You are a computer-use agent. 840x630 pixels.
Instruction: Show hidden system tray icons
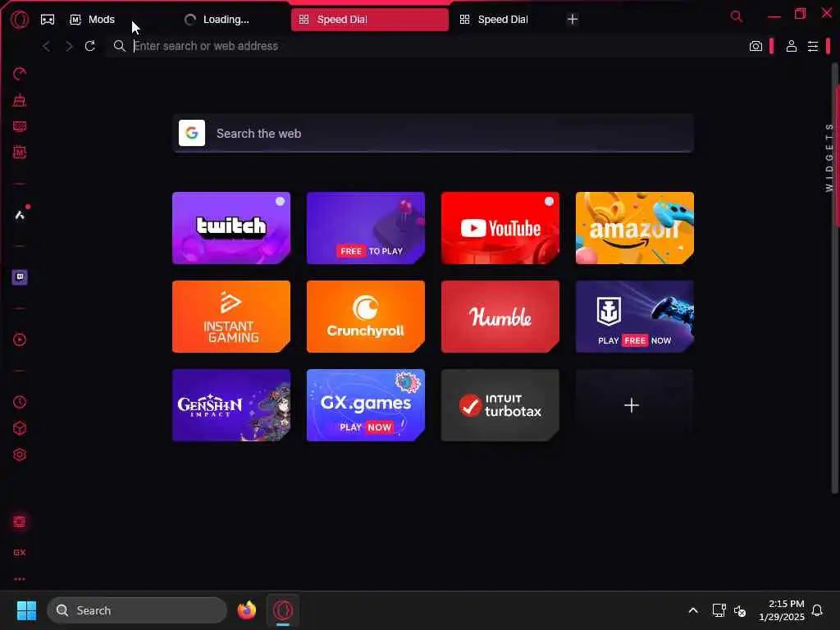[x=692, y=610]
